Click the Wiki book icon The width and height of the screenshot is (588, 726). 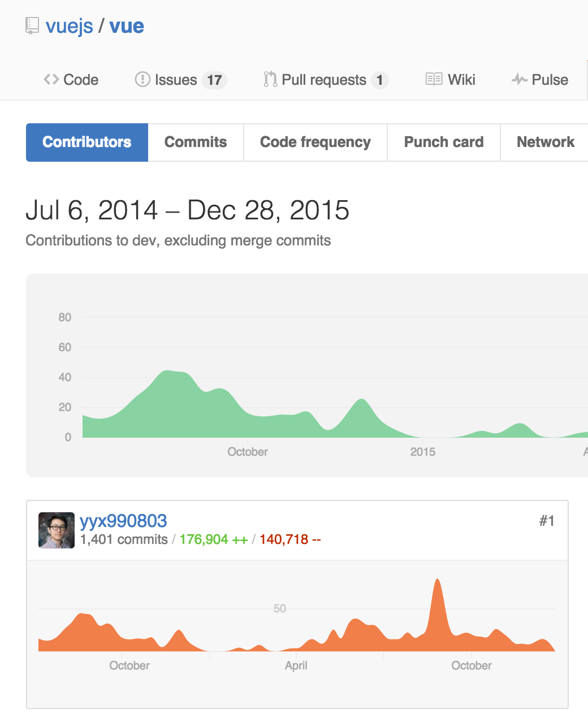[x=434, y=80]
